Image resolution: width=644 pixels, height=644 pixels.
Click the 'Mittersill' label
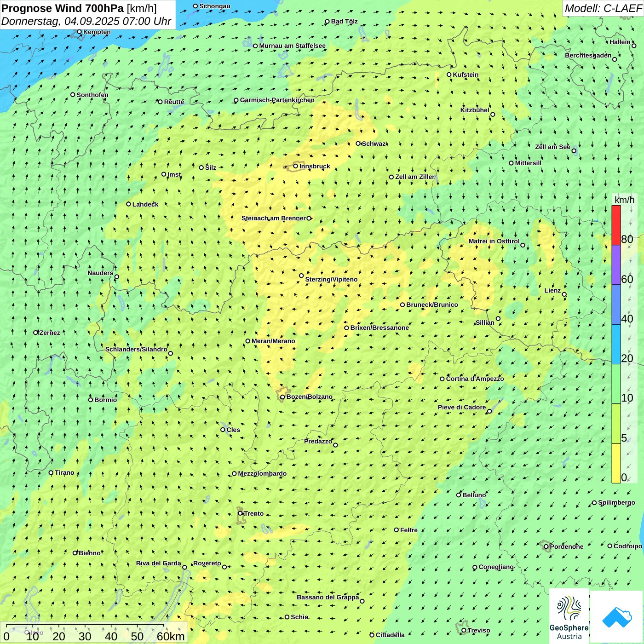click(528, 163)
